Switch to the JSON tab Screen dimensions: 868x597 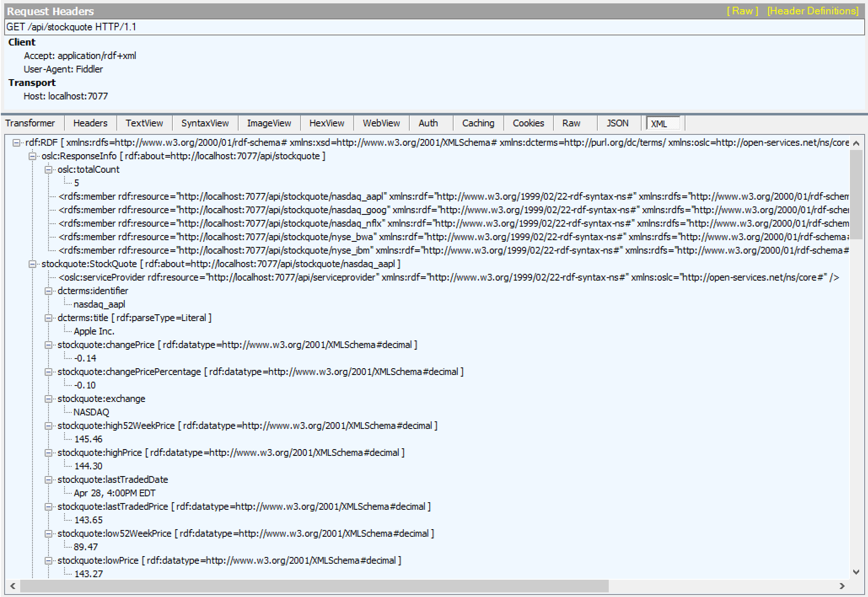pyautogui.click(x=617, y=123)
